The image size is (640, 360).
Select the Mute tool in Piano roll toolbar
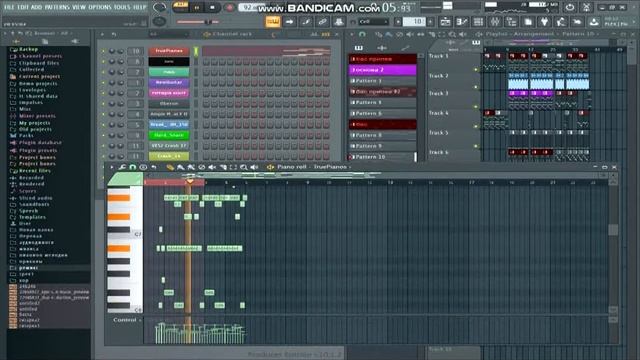click(x=212, y=167)
